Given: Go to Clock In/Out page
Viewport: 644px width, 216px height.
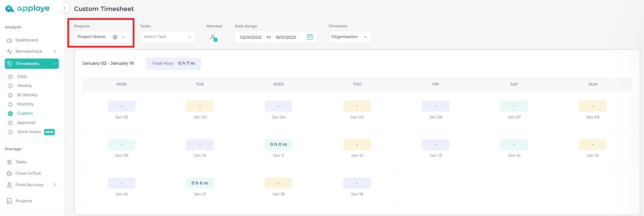Looking at the screenshot, I should tap(28, 173).
